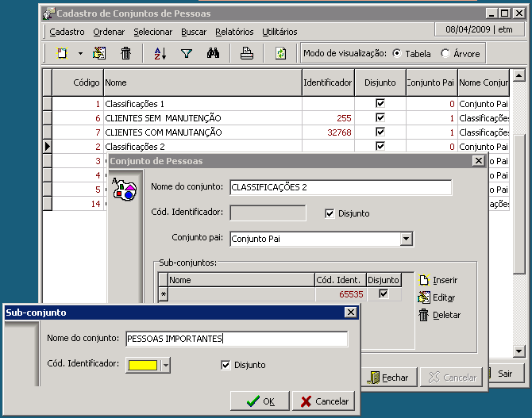This screenshot has height=418, width=532.
Task: Click the printer toolbar icon
Action: [x=247, y=53]
